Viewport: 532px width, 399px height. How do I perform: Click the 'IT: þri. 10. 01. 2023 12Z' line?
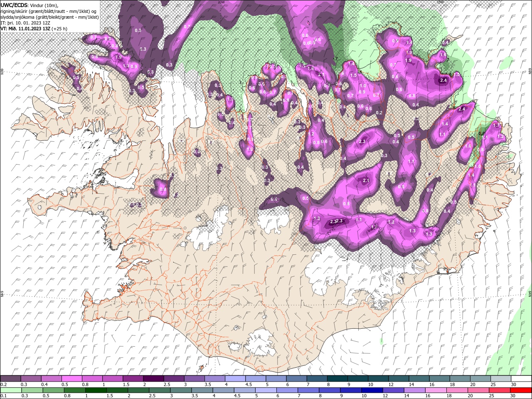click(25, 23)
